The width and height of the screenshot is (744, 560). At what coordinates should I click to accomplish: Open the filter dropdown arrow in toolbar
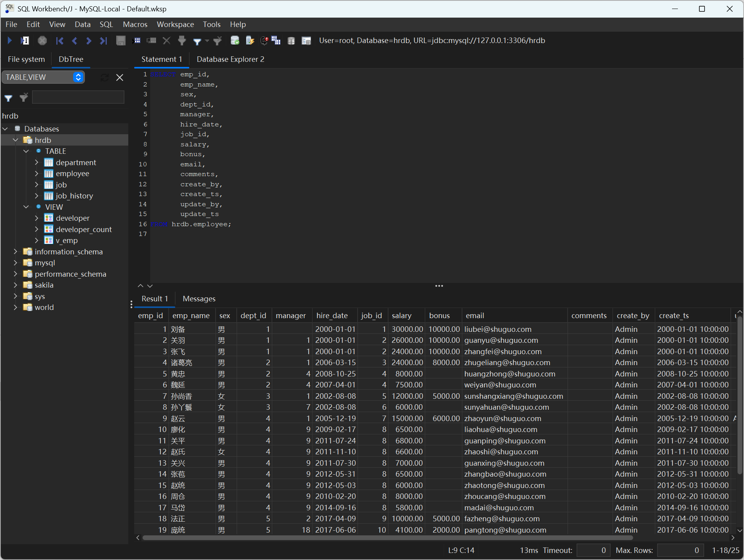[x=207, y=41]
